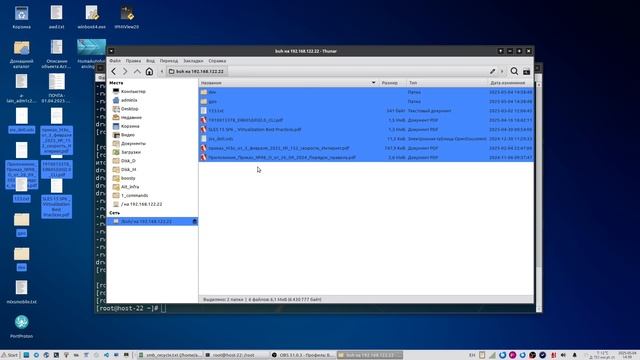Image resolution: width=640 pixels, height=360 pixels.
Task: Open 1_commands in the sidebar
Action: (152, 196)
